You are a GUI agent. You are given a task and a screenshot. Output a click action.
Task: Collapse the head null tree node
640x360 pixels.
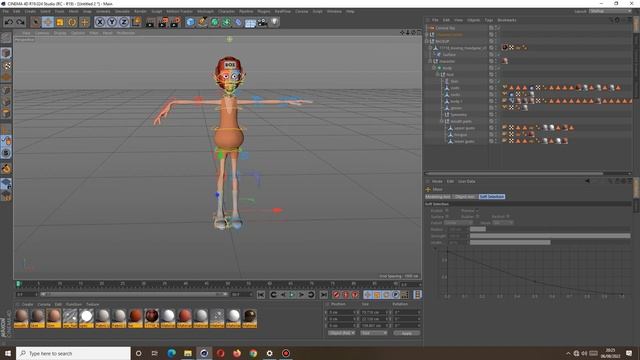pos(438,75)
